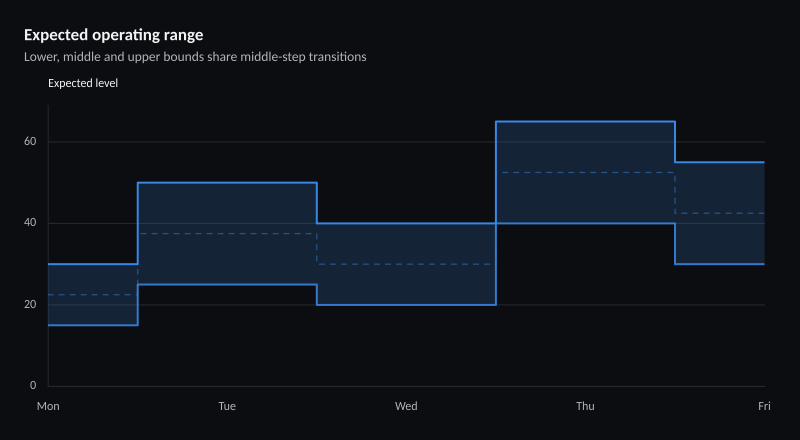Click the x-axis label 'Thu'
Image resolution: width=800 pixels, height=440 pixels.
click(x=585, y=406)
